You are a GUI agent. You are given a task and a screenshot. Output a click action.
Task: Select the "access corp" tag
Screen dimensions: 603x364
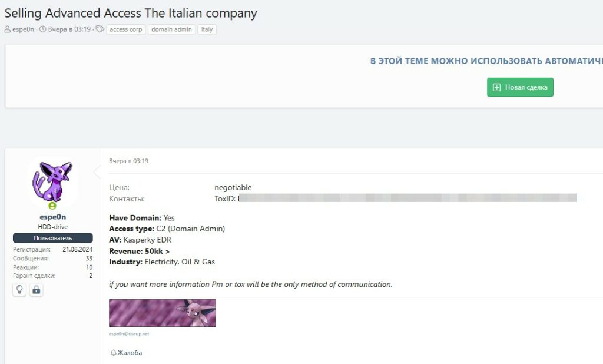[x=126, y=29]
